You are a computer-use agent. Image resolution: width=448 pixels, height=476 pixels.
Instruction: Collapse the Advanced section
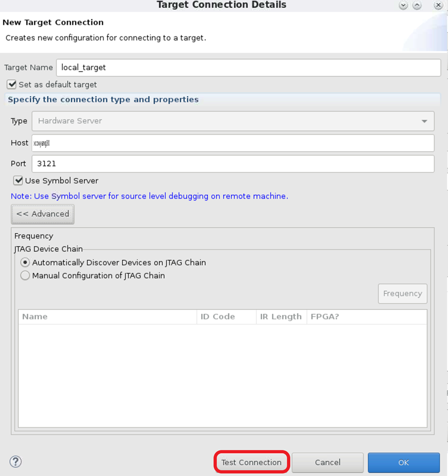coord(43,214)
